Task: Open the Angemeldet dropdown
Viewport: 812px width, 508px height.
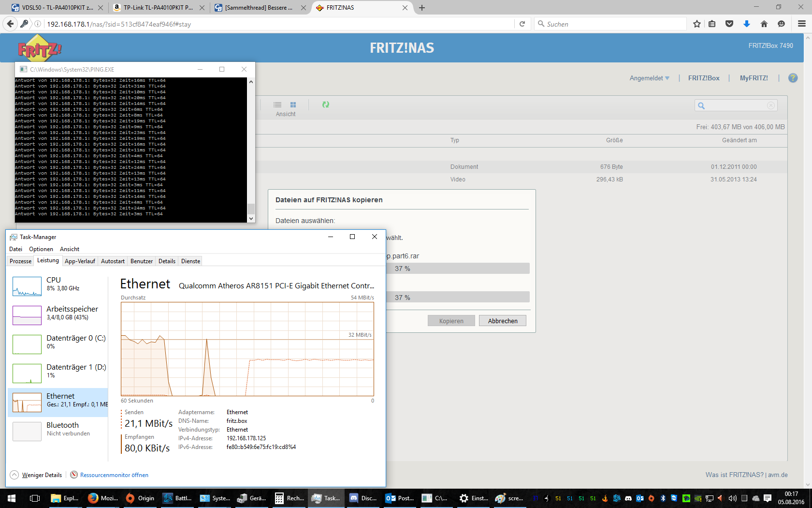Action: pyautogui.click(x=649, y=78)
